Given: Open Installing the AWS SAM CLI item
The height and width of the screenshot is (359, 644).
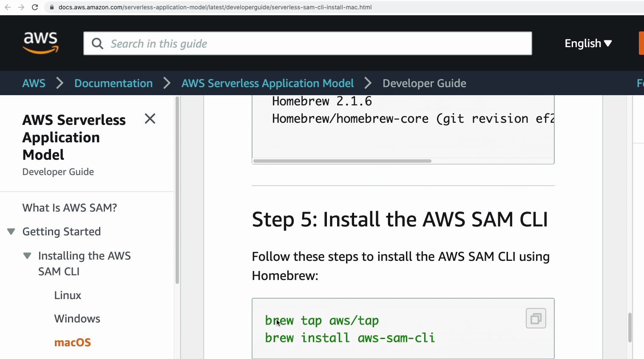Looking at the screenshot, I should (x=85, y=263).
